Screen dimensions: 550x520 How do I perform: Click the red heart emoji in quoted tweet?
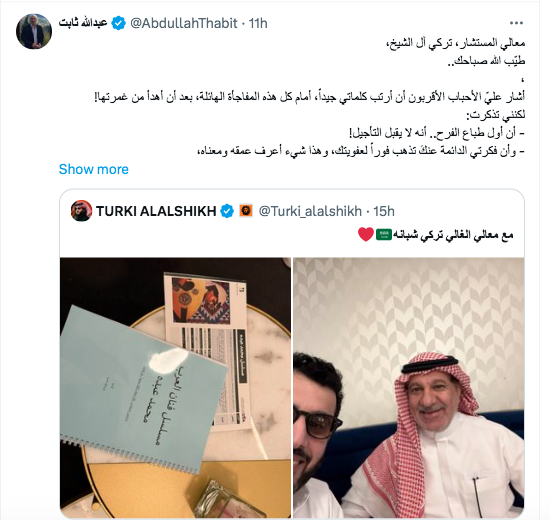coord(366,234)
